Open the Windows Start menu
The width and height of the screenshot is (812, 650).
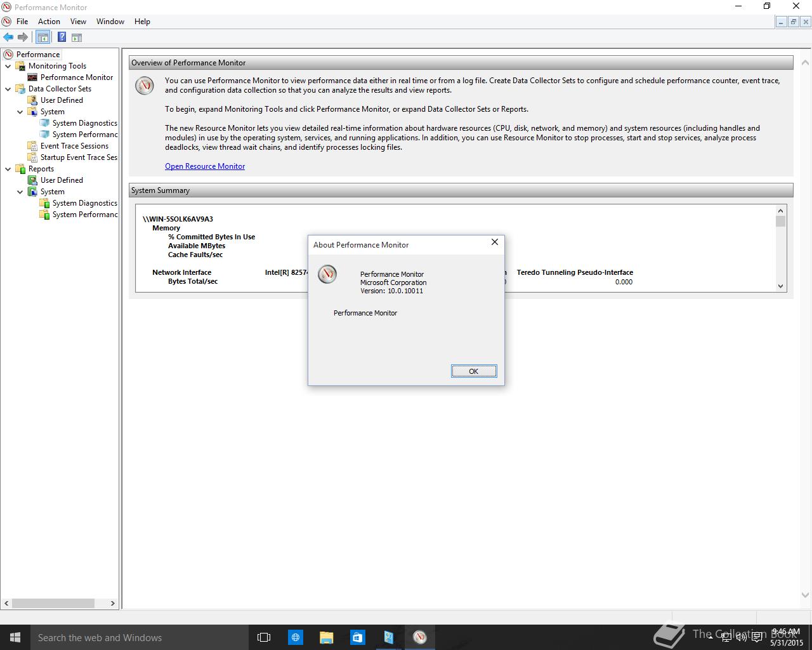(15, 637)
